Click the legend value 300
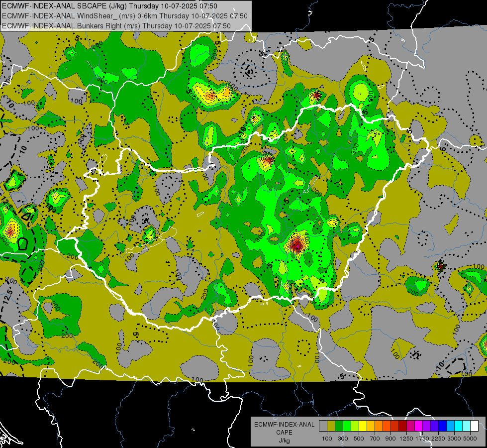The width and height of the screenshot is (487, 448). [x=343, y=439]
